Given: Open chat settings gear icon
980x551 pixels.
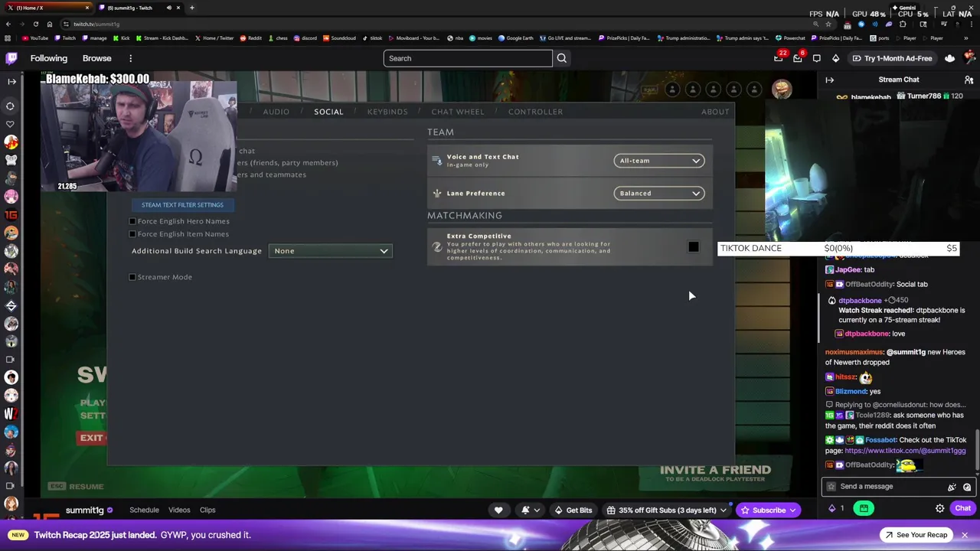Looking at the screenshot, I should click(940, 508).
